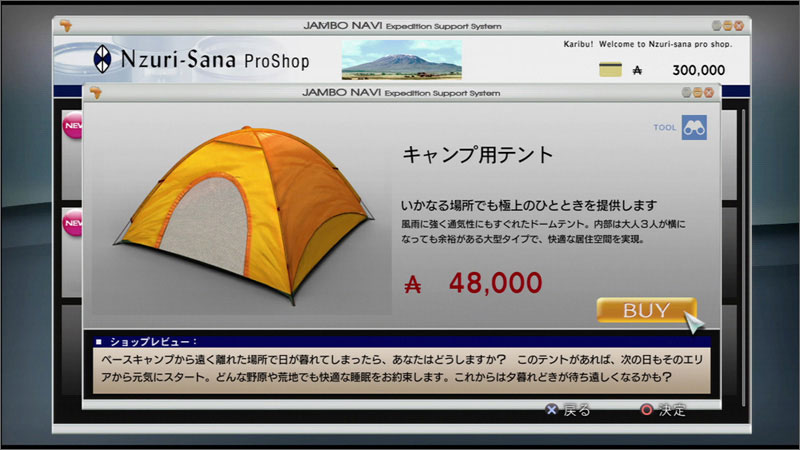Click the binoculars TOOL category icon

point(694,128)
